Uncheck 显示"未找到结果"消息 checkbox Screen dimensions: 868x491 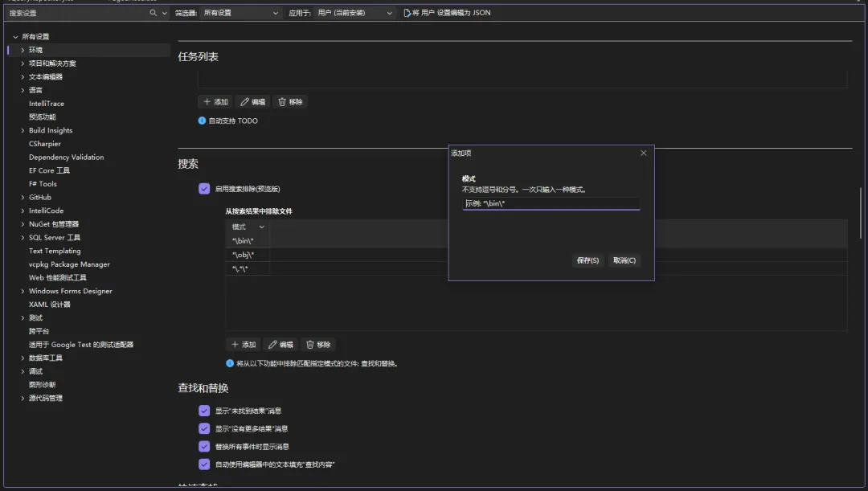204,411
